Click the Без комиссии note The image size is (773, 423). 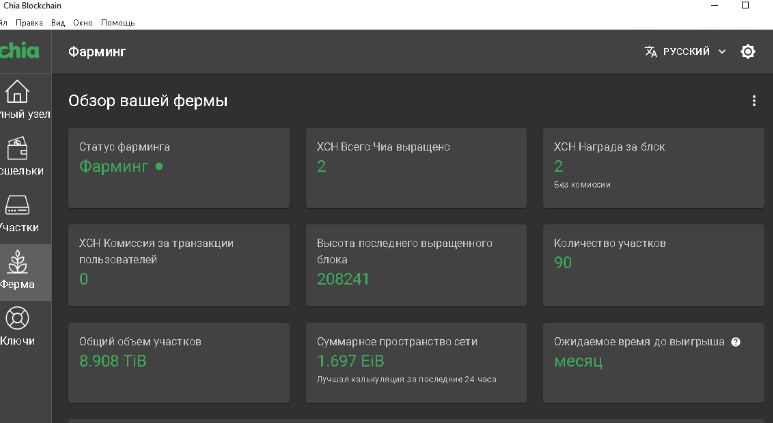582,184
